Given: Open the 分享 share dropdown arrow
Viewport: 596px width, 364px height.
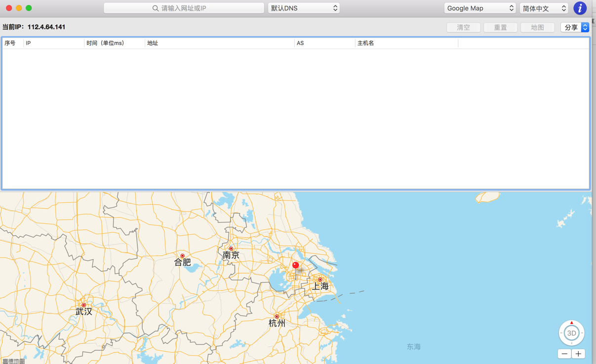Looking at the screenshot, I should pyautogui.click(x=585, y=28).
